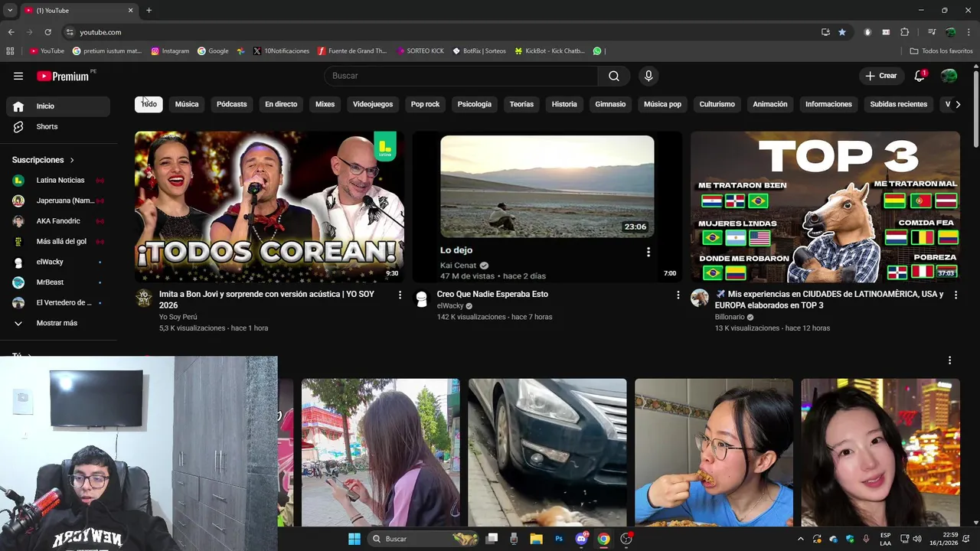
Task: Open Discord from the taskbar
Action: click(x=582, y=539)
